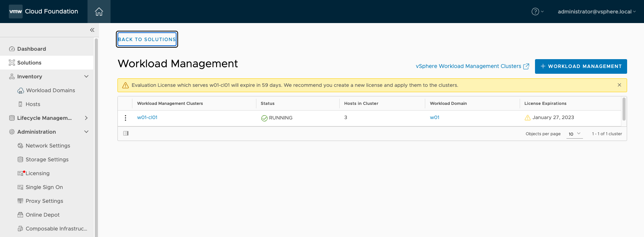644x237 pixels.
Task: Click the RUNNING status check icon
Action: (264, 118)
